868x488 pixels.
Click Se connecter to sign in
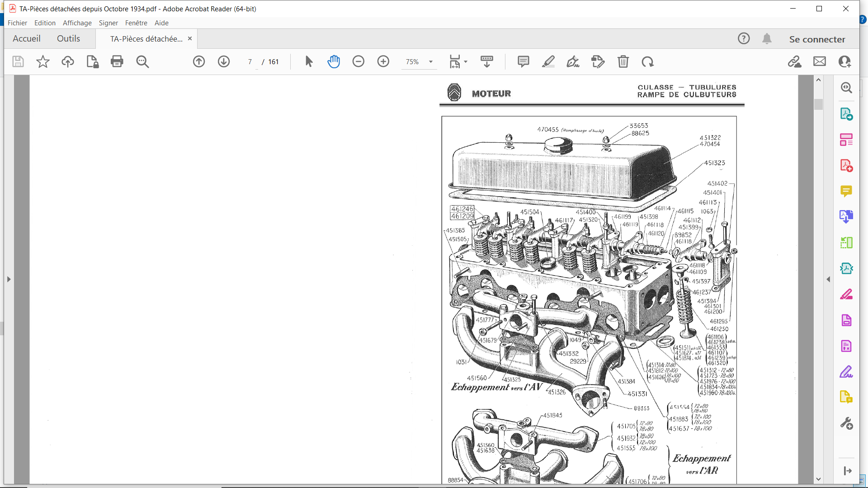pos(817,39)
